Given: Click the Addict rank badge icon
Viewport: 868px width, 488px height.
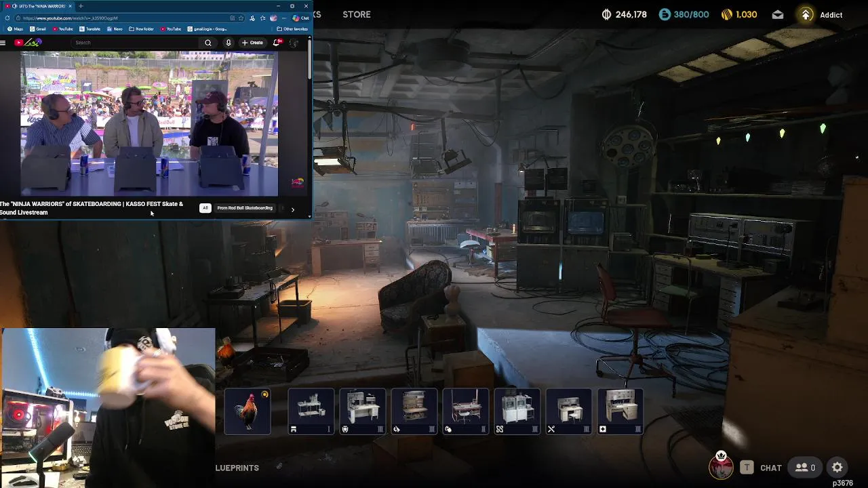Looking at the screenshot, I should click(806, 14).
